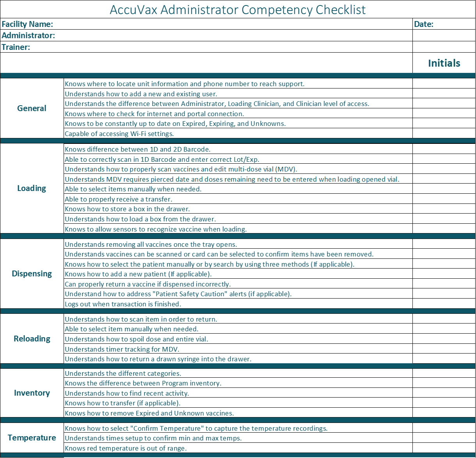The height and width of the screenshot is (458, 476).
Task: Click 'vaccines can be scanned or card' row
Action: tap(238, 254)
